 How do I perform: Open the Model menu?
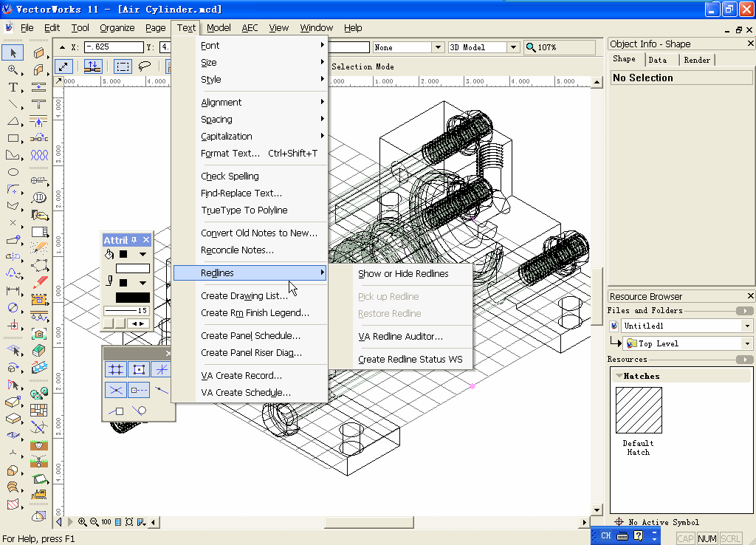(x=219, y=28)
